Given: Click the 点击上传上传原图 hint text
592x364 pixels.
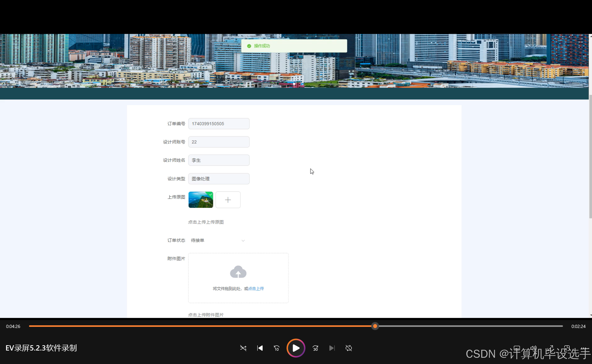Looking at the screenshot, I should 206,222.
